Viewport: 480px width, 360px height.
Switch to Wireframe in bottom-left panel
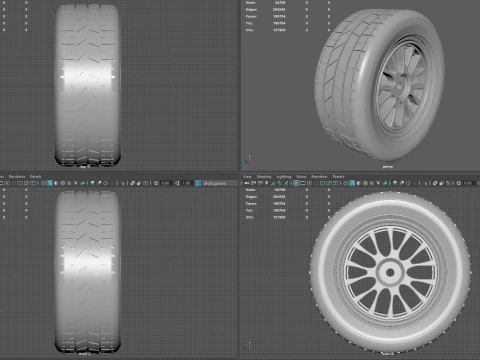43,183
